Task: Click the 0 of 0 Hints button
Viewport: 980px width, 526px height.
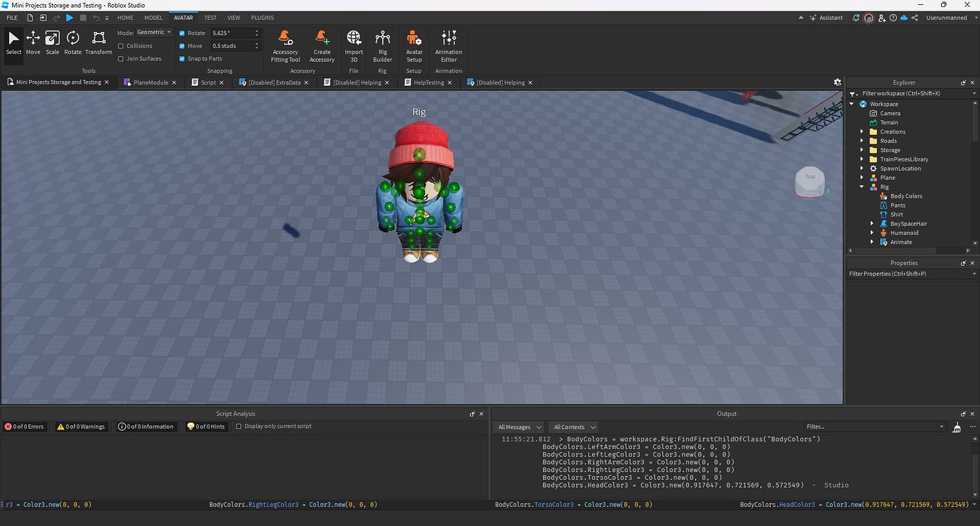Action: click(x=206, y=426)
